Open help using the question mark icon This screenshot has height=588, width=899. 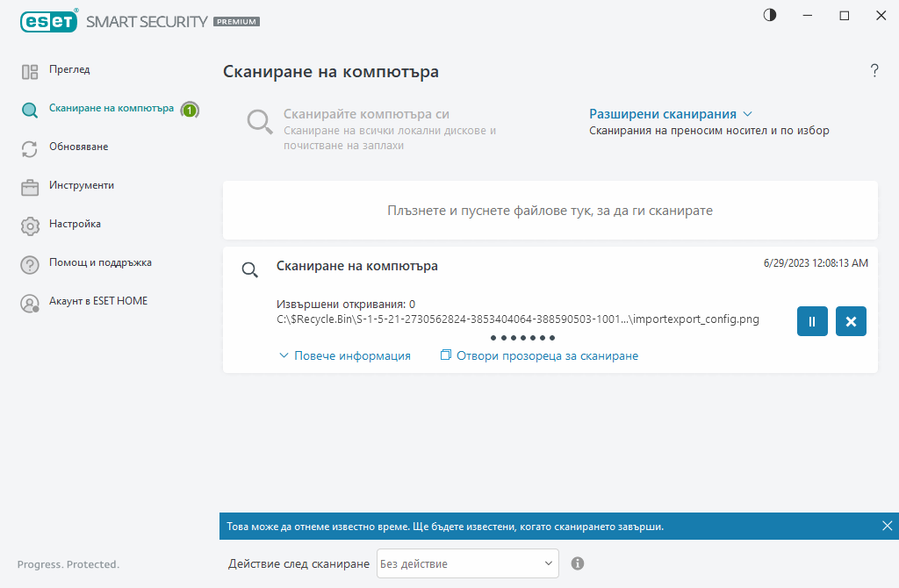pos(874,71)
